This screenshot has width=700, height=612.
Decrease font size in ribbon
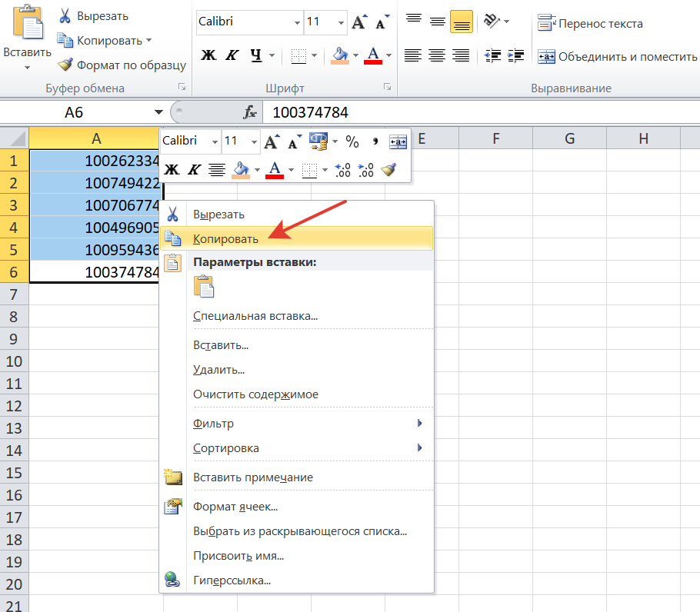tap(382, 22)
